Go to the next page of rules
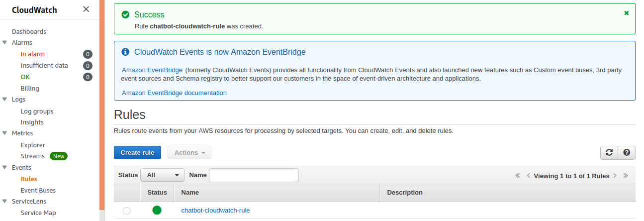This screenshot has height=221, width=644. 615,176
